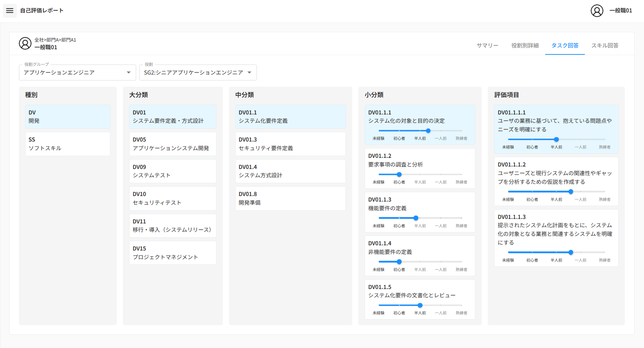
Task: Click 熟練者 label under DV01.1.1 slider
Action: tap(461, 138)
